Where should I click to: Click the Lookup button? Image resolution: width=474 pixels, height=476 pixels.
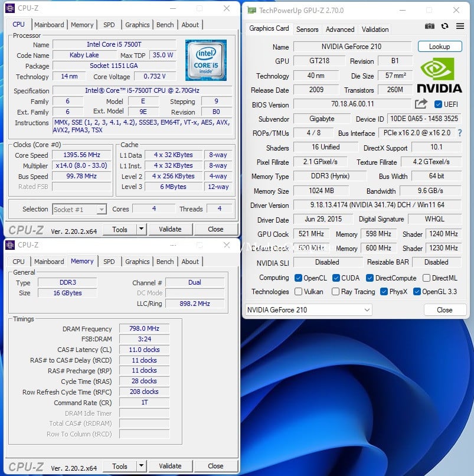(440, 47)
